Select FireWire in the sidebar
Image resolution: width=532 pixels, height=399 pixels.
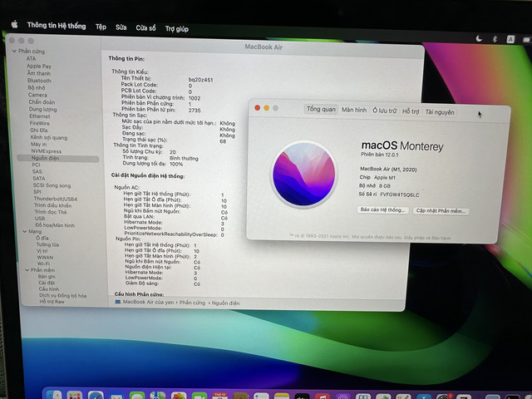(x=40, y=123)
